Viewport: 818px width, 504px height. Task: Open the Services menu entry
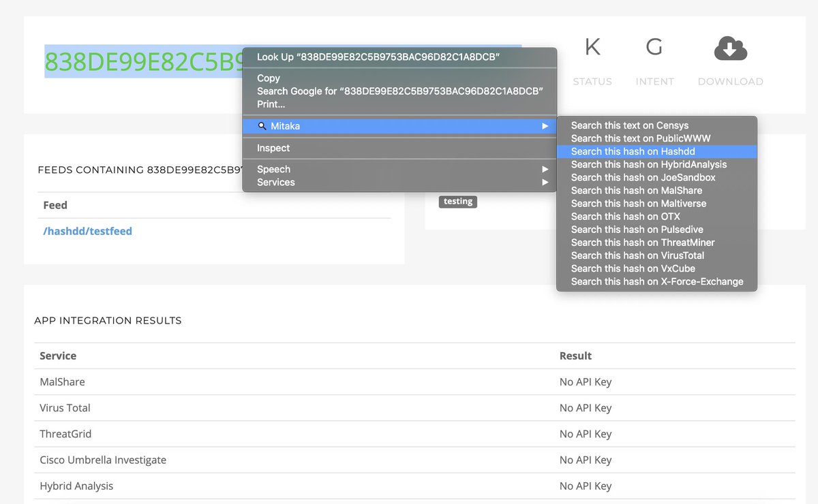(x=399, y=182)
